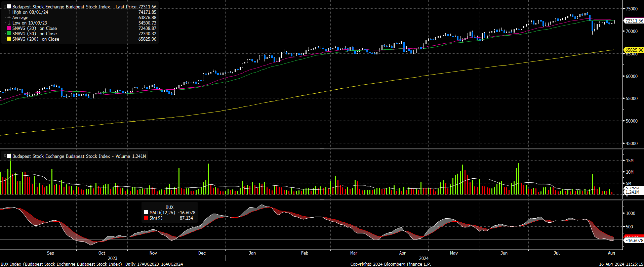
Task: Click the green SMAVG (30) color swatch
Action: 9,34
